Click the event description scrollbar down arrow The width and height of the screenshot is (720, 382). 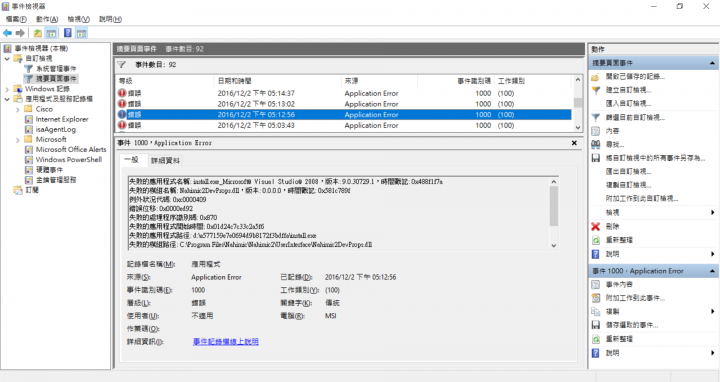[553, 246]
